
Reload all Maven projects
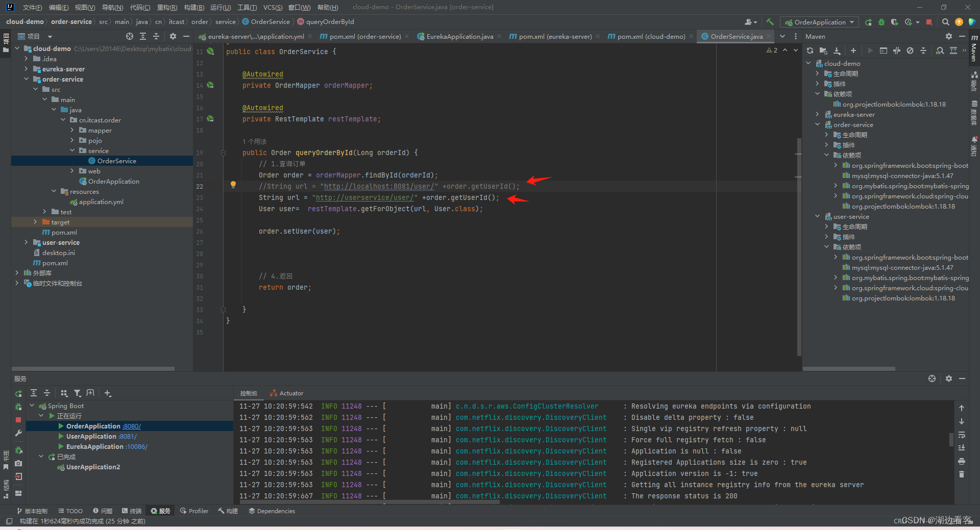pos(810,51)
